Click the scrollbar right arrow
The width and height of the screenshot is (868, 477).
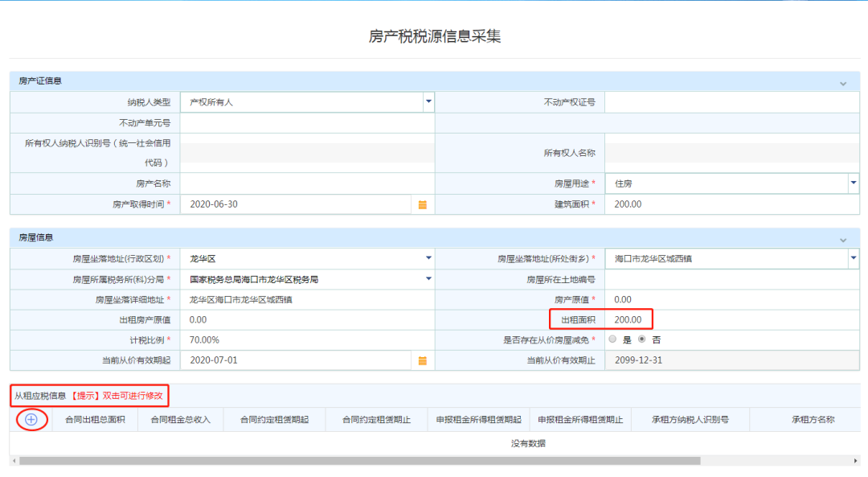(x=856, y=461)
